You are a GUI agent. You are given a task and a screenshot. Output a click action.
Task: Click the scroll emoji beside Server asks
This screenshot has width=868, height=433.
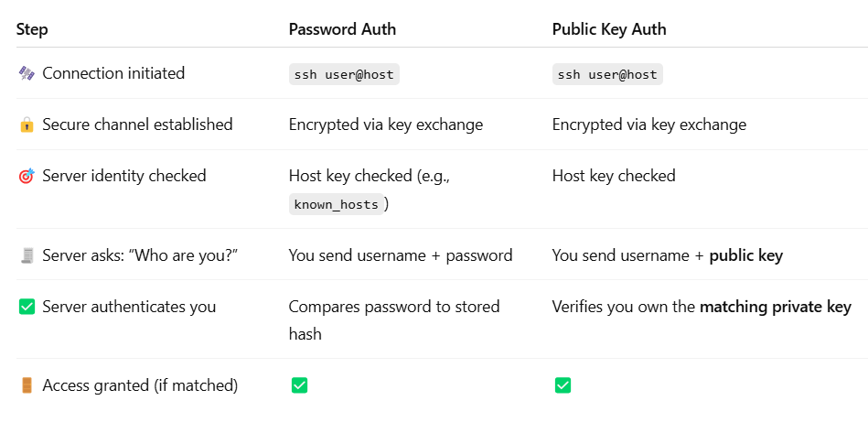click(26, 255)
